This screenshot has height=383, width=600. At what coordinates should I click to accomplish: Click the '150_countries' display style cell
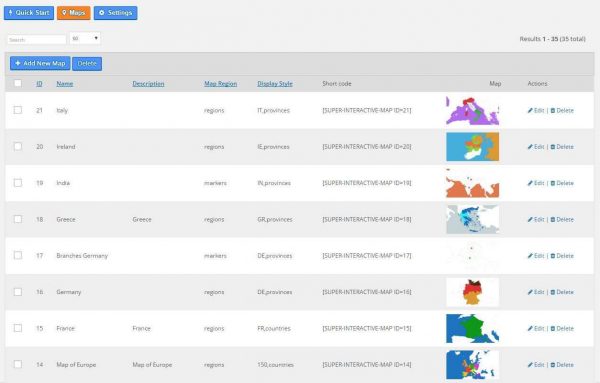click(x=275, y=365)
